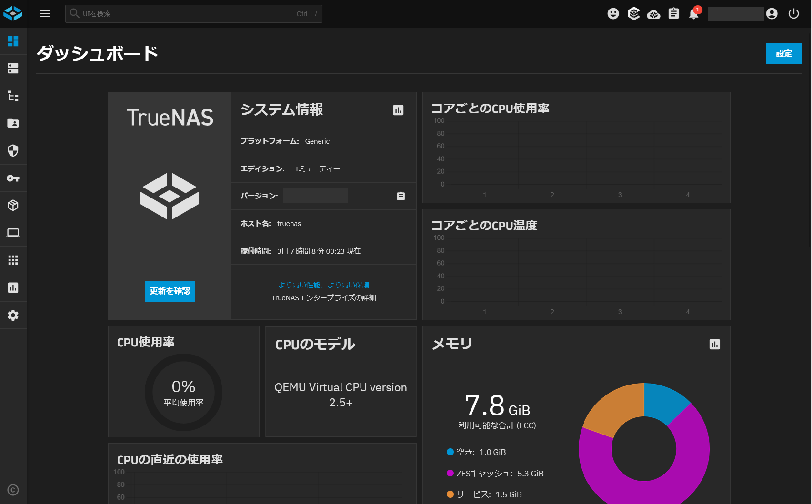This screenshot has width=812, height=504.
Task: Click the blue 設定 button
Action: click(783, 54)
